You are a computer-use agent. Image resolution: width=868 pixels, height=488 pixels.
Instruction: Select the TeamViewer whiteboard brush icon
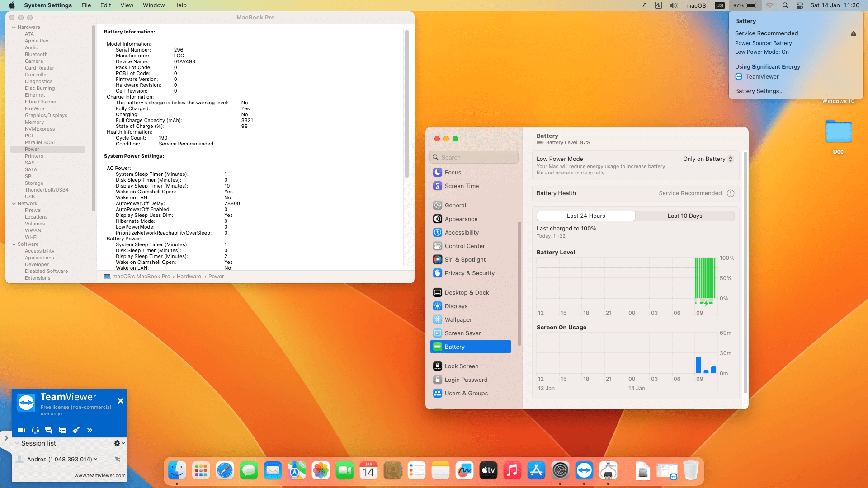[76, 430]
